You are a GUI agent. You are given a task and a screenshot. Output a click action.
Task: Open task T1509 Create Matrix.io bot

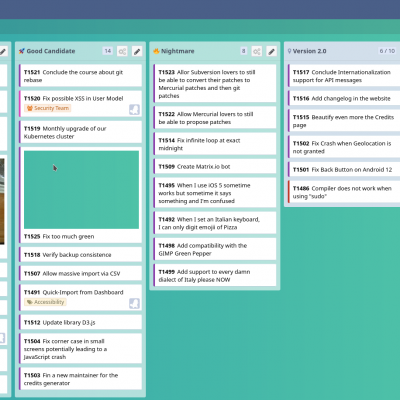tap(215, 166)
